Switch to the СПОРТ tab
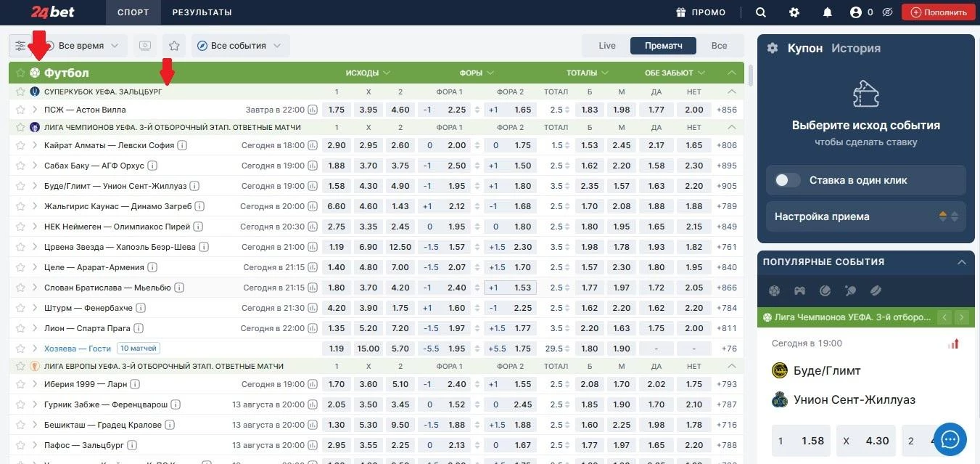The image size is (980, 464). [x=133, y=12]
